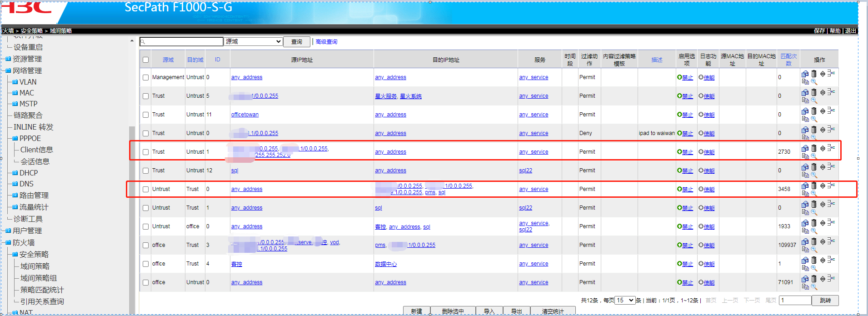Viewport: 868px width, 316px height.
Task: Open the 源域 search field dropdown
Action: point(254,41)
